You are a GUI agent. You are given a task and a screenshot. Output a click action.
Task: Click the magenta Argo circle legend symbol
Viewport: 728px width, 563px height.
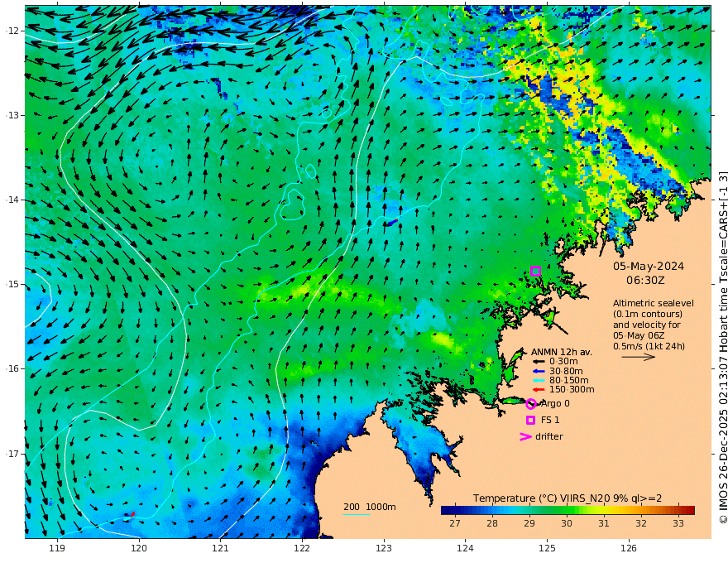coord(531,404)
